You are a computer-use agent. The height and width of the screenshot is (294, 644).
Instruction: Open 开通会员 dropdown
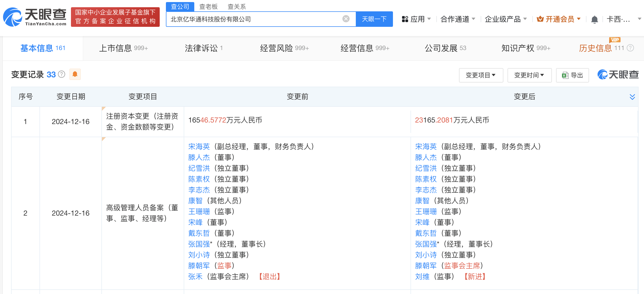[x=559, y=19]
